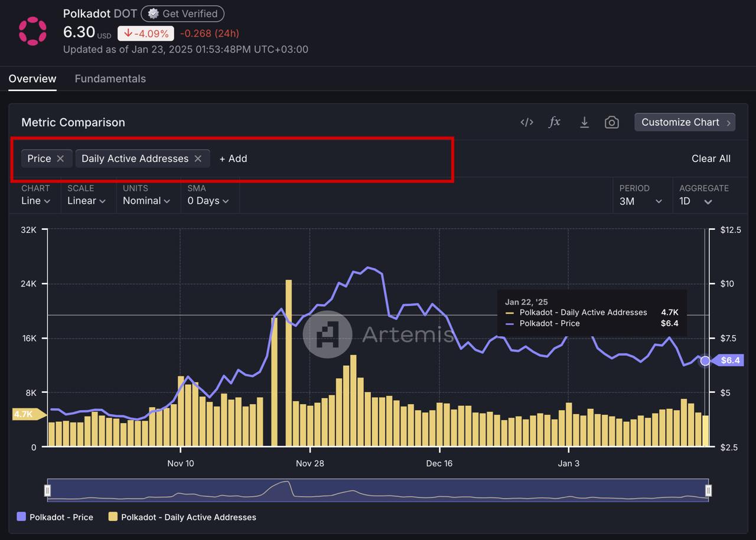The height and width of the screenshot is (540, 756).
Task: Click the Dec 16 axis date label
Action: [439, 463]
